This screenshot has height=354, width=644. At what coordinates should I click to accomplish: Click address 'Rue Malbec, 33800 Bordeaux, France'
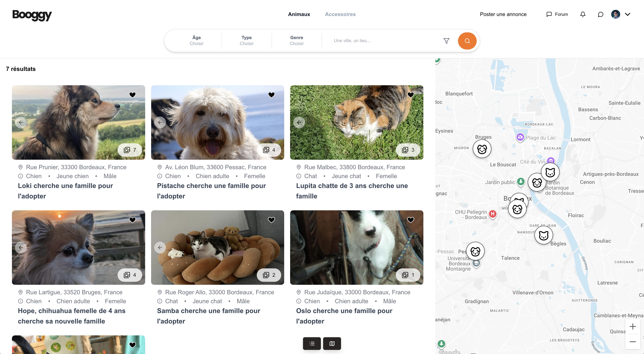[354, 167]
